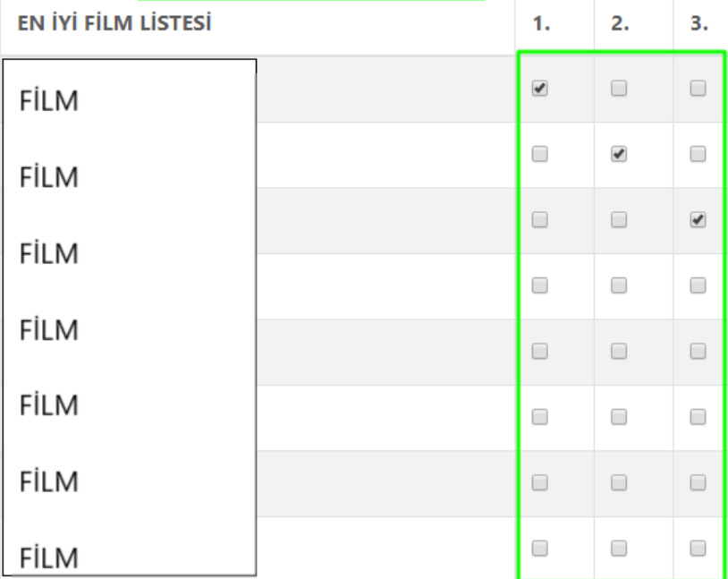Check column 3 box in the fifth row
This screenshot has width=728, height=579.
tap(698, 352)
